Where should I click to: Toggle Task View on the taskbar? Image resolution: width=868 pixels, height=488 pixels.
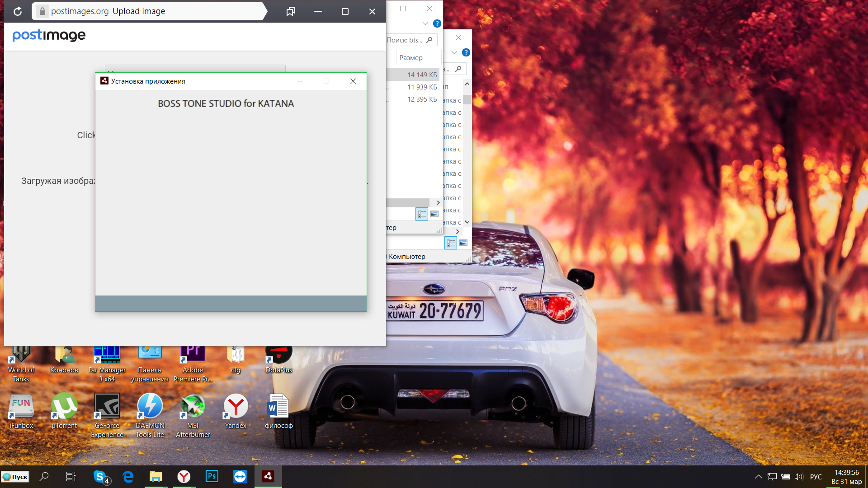[71, 477]
